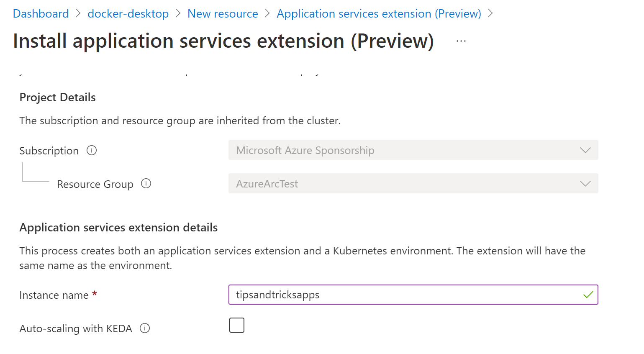Expand the Resource Group dropdown arrow
Viewport: 644px width, 354px height.
pos(585,184)
